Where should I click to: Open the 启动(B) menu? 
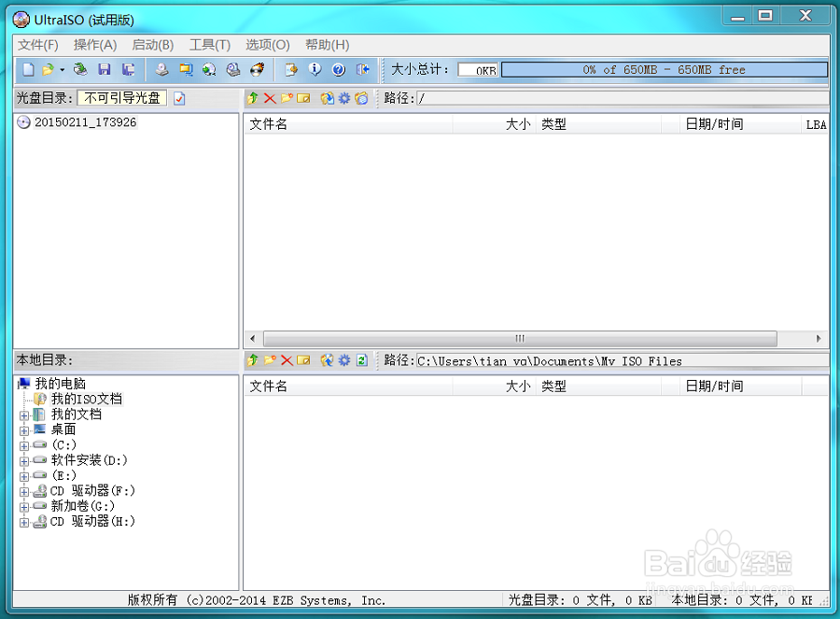point(153,45)
